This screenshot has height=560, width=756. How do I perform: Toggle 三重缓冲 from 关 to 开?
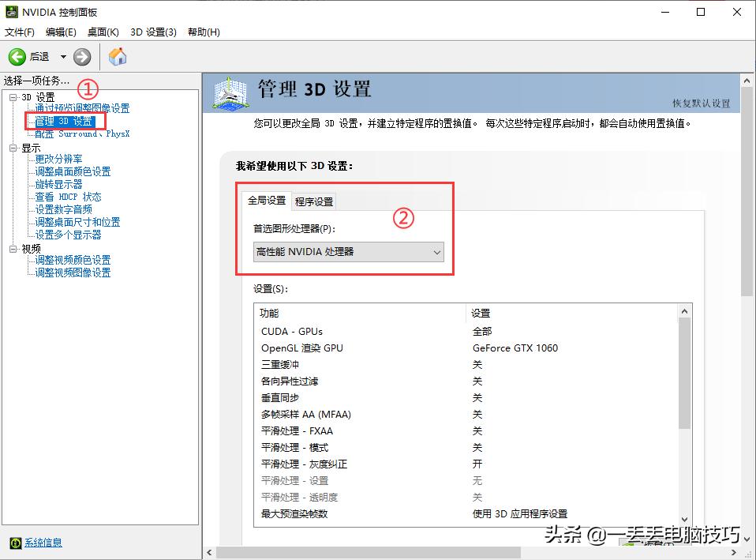coord(477,364)
